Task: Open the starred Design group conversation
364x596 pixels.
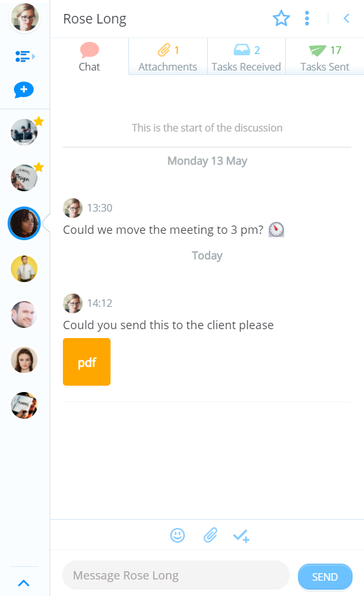Action: (x=24, y=177)
